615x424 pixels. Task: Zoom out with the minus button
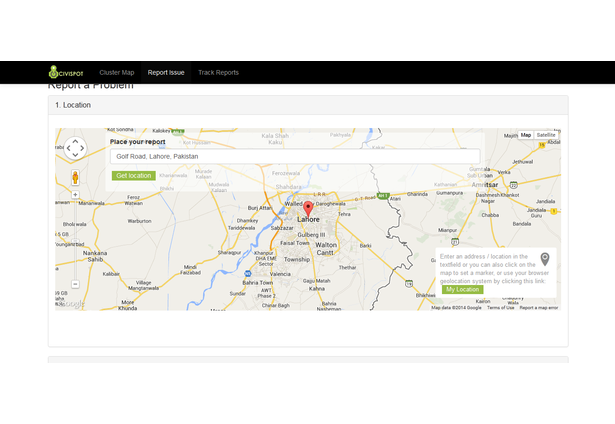click(x=75, y=284)
